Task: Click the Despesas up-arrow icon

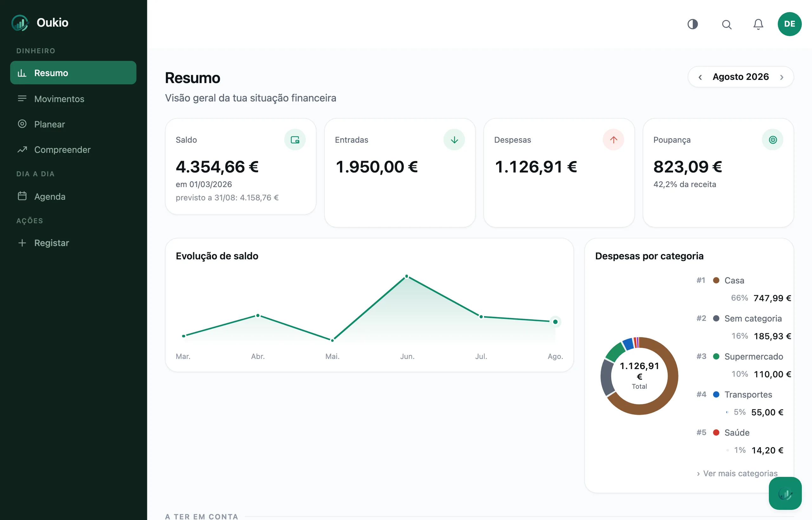Action: 613,140
